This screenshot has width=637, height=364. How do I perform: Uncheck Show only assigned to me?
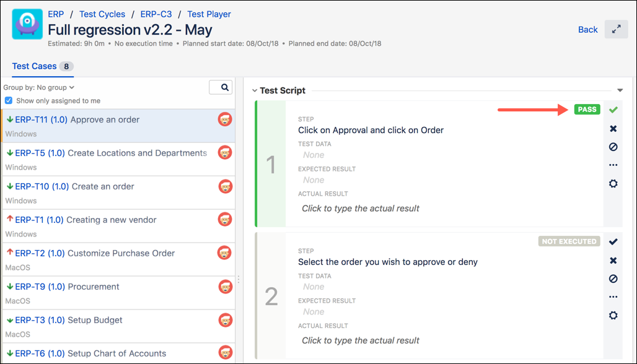[x=9, y=101]
